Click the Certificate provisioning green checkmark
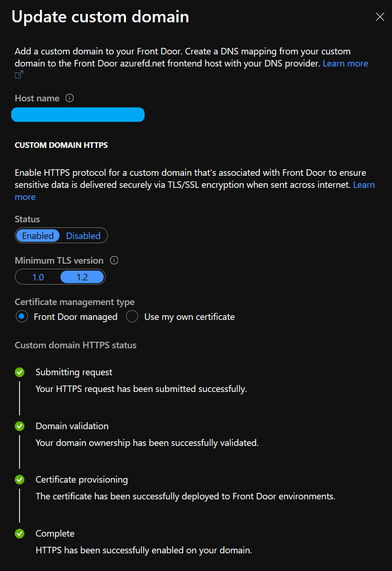 20,479
